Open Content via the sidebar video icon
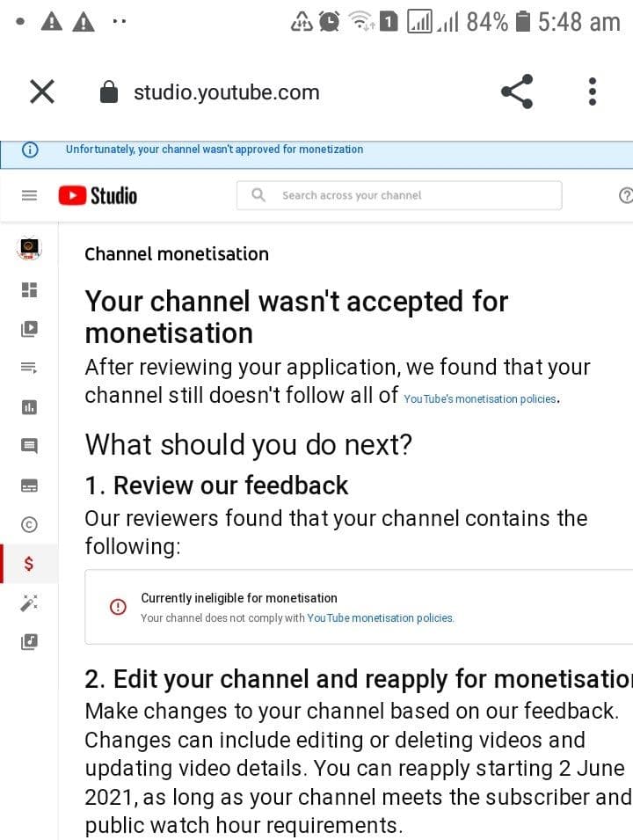The width and height of the screenshot is (633, 840). click(x=30, y=328)
